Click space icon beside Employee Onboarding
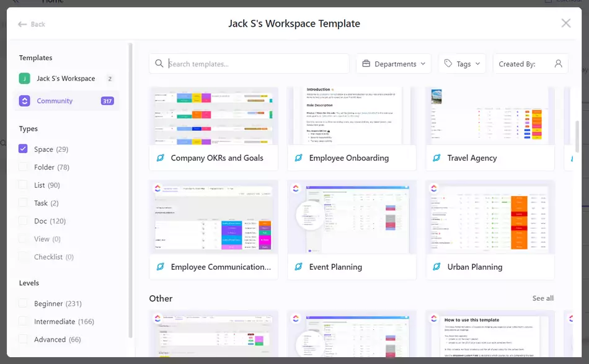This screenshot has height=364, width=589. click(x=299, y=158)
